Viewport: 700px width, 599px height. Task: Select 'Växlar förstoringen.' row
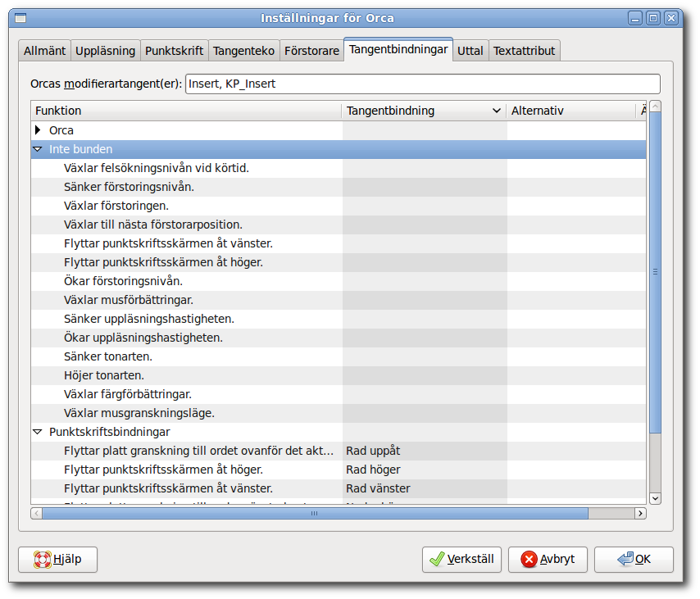click(339, 206)
